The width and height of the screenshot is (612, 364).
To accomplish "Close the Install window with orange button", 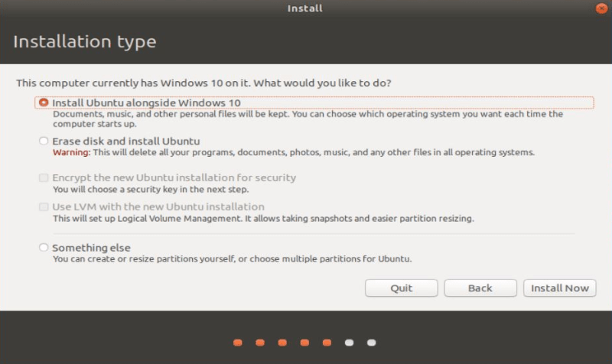I will pos(601,8).
